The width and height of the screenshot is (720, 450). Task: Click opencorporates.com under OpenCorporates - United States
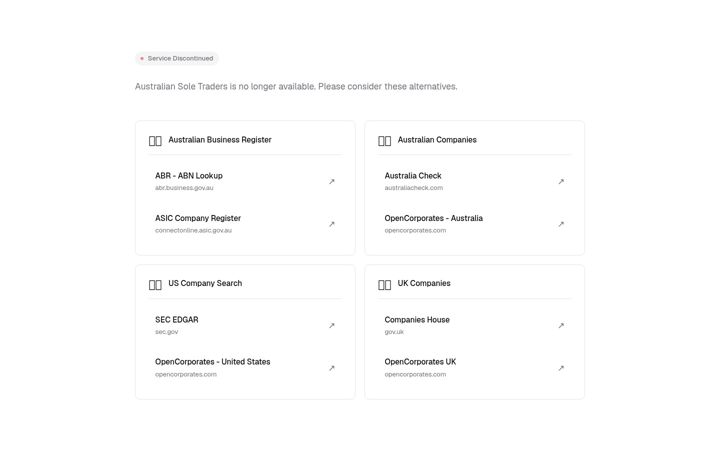click(x=186, y=374)
